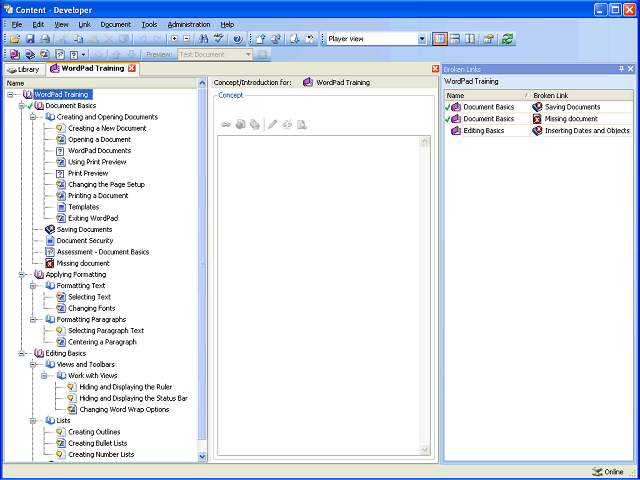The height and width of the screenshot is (480, 640).
Task: Collapse the Formatting Text section
Action: tap(33, 286)
